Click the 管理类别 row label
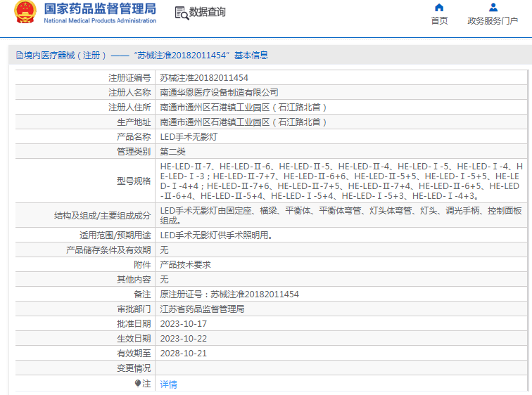Image resolution: width=532 pixels, height=395 pixels. coord(134,151)
